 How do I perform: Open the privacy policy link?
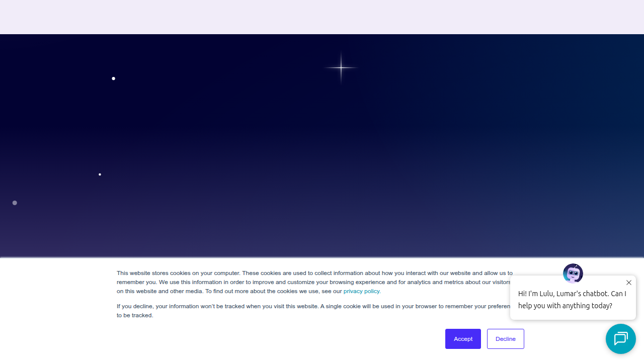pyautogui.click(x=362, y=291)
